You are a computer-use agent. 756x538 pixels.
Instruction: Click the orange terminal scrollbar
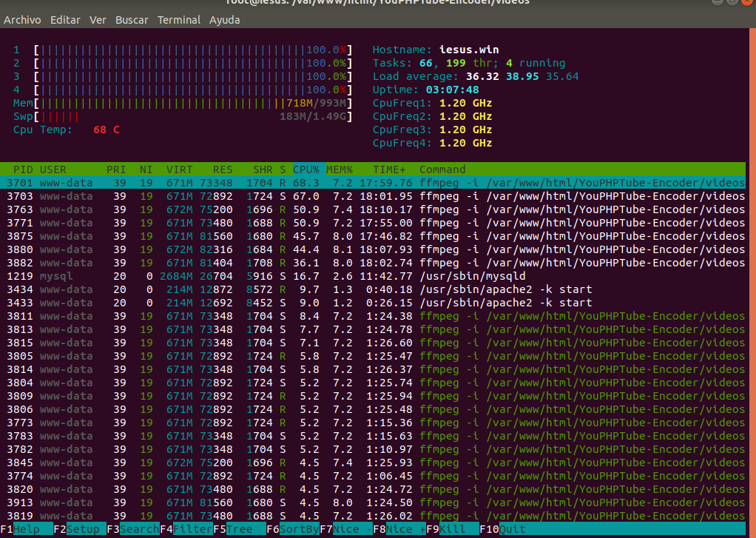(752, 283)
